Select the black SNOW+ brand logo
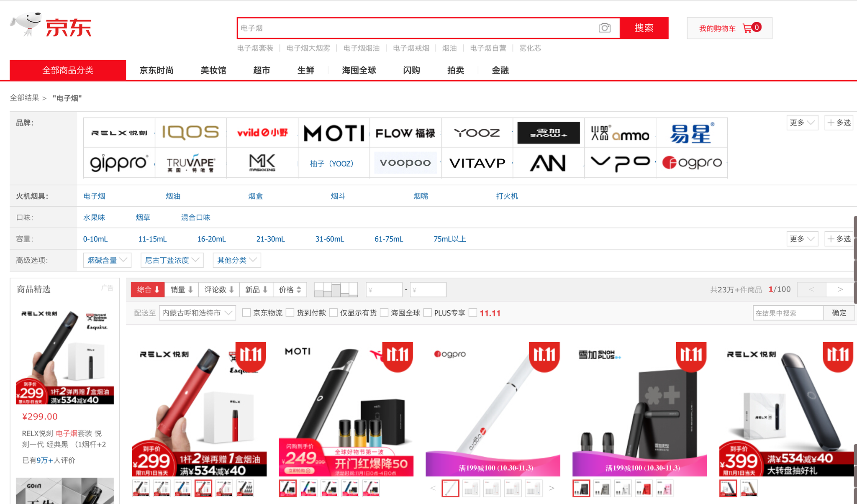The width and height of the screenshot is (857, 504). [x=549, y=133]
